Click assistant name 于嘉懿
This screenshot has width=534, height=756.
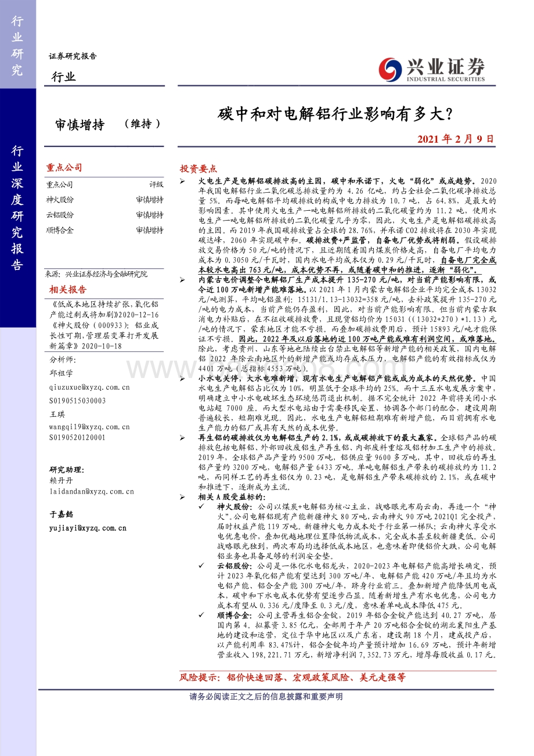click(x=61, y=514)
